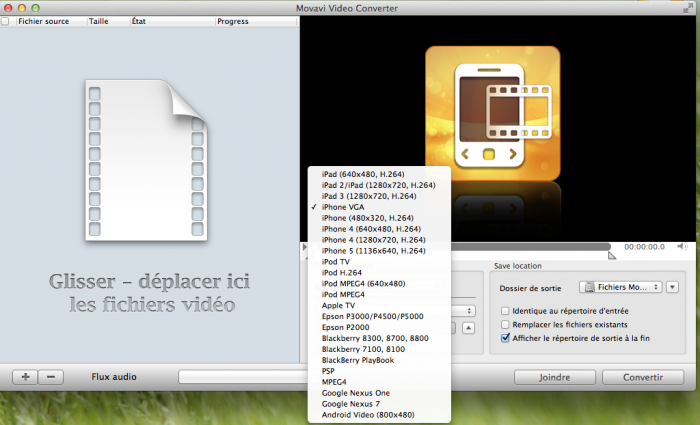Click the play triangle left of the seek bar

coord(305,246)
